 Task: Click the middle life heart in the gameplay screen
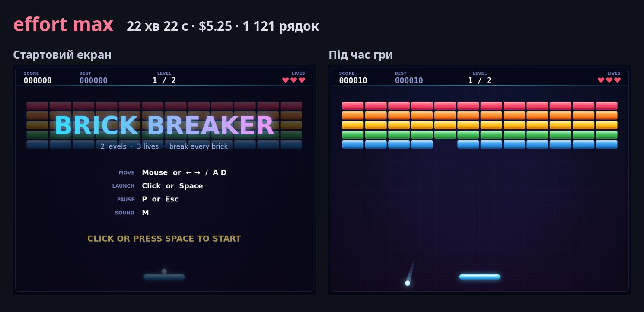pos(609,80)
